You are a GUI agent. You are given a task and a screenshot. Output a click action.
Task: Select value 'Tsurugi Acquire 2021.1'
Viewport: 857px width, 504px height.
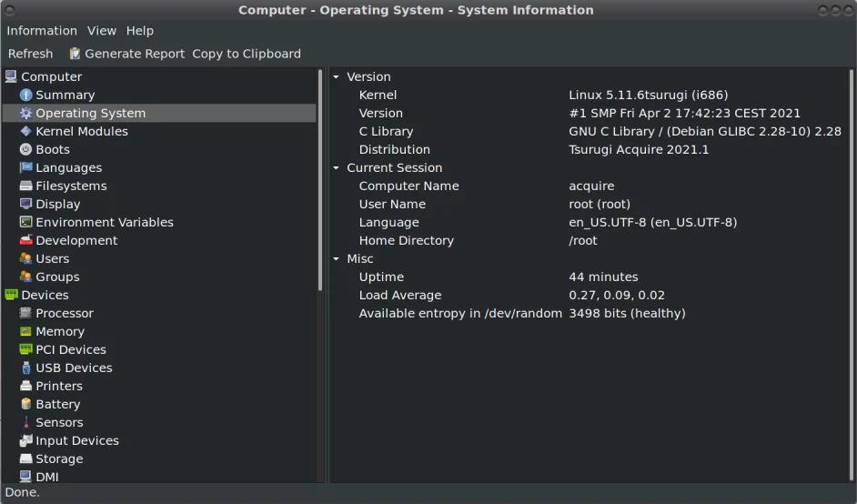pos(639,149)
